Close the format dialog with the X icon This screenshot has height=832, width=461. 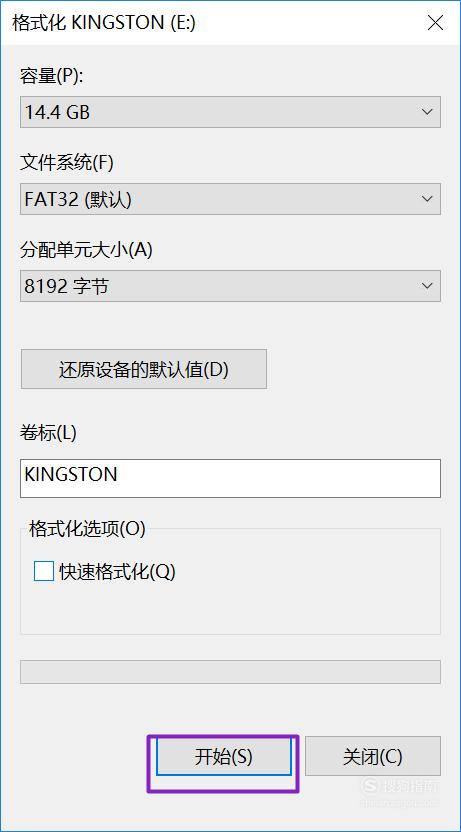(435, 23)
